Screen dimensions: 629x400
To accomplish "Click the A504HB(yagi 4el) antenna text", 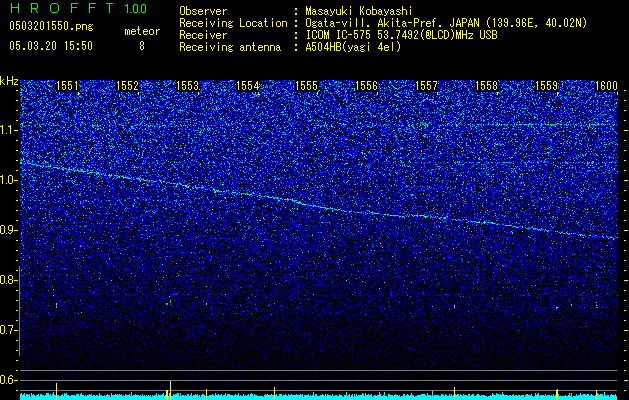I will coord(353,47).
